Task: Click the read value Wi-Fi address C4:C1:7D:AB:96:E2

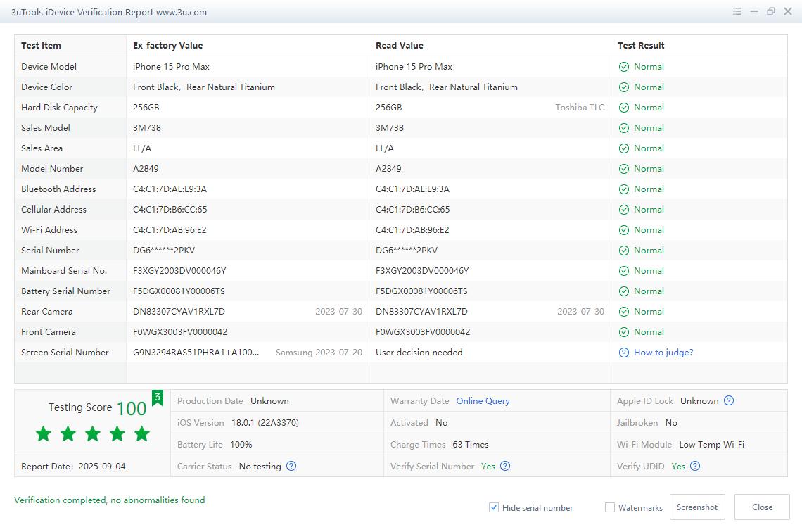Action: [x=412, y=230]
